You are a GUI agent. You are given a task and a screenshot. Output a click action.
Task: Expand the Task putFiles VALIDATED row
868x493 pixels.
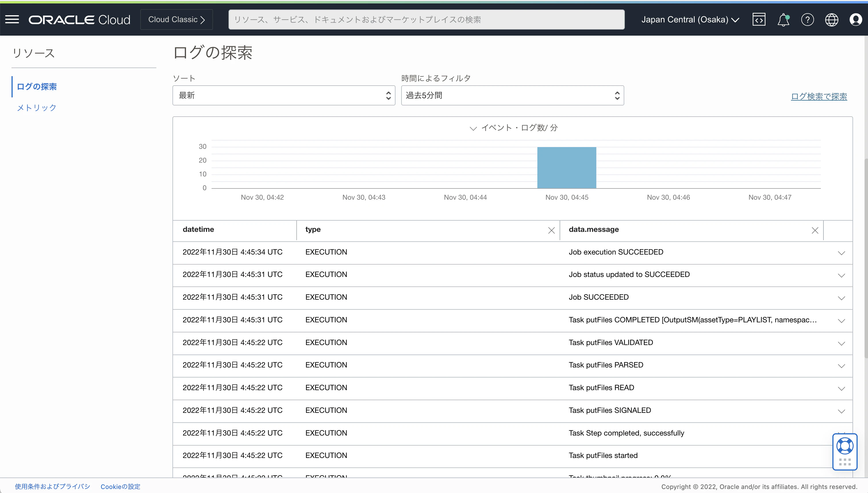point(841,343)
